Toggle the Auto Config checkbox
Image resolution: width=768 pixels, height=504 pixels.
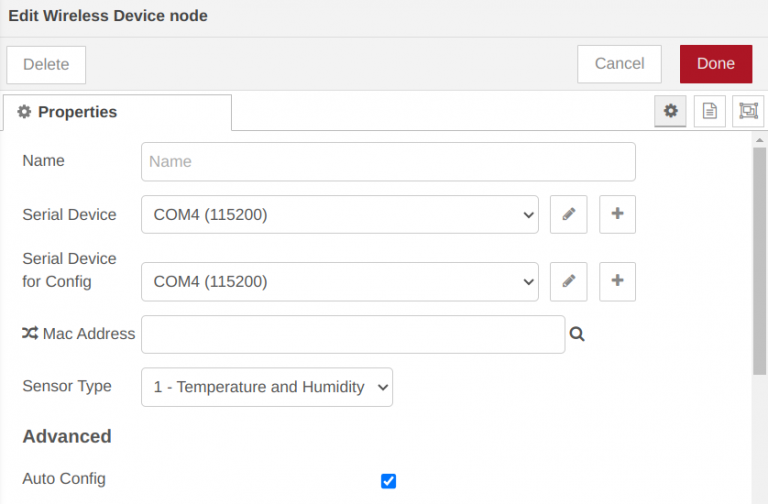(389, 481)
